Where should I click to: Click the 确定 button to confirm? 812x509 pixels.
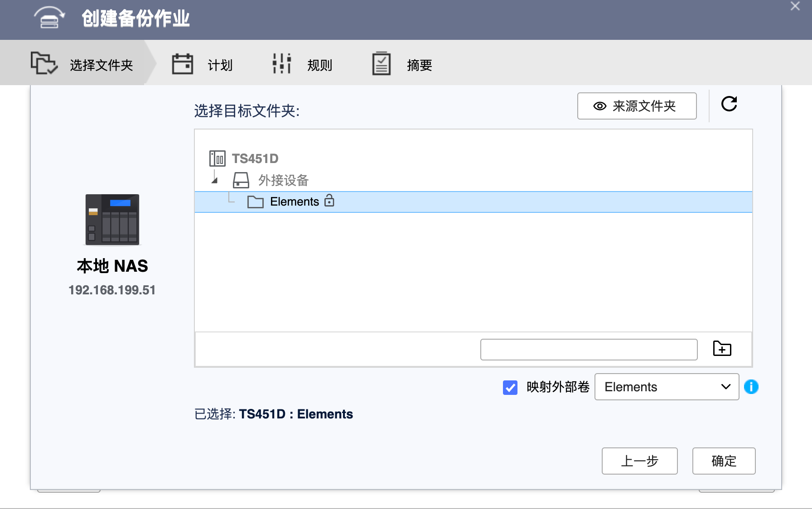click(723, 461)
